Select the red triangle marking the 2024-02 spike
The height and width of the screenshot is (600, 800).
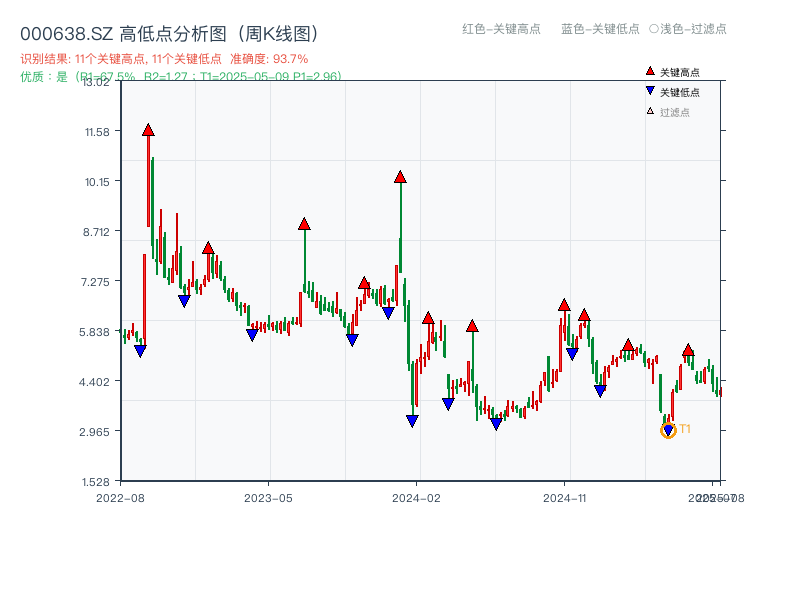(x=399, y=177)
